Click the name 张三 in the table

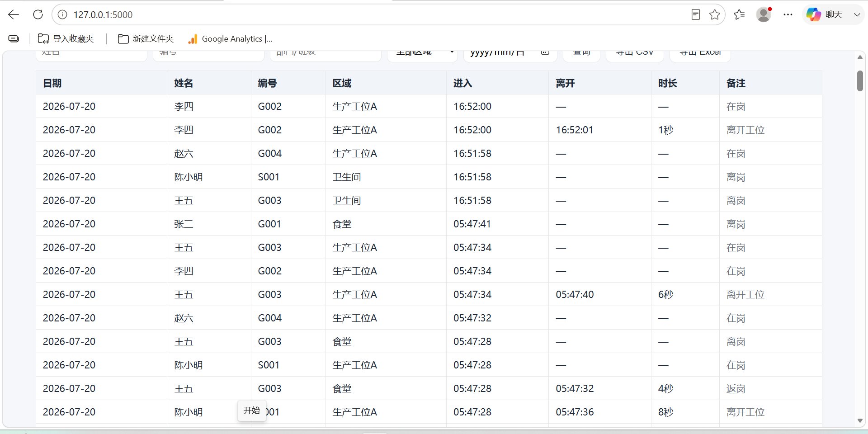pyautogui.click(x=184, y=224)
